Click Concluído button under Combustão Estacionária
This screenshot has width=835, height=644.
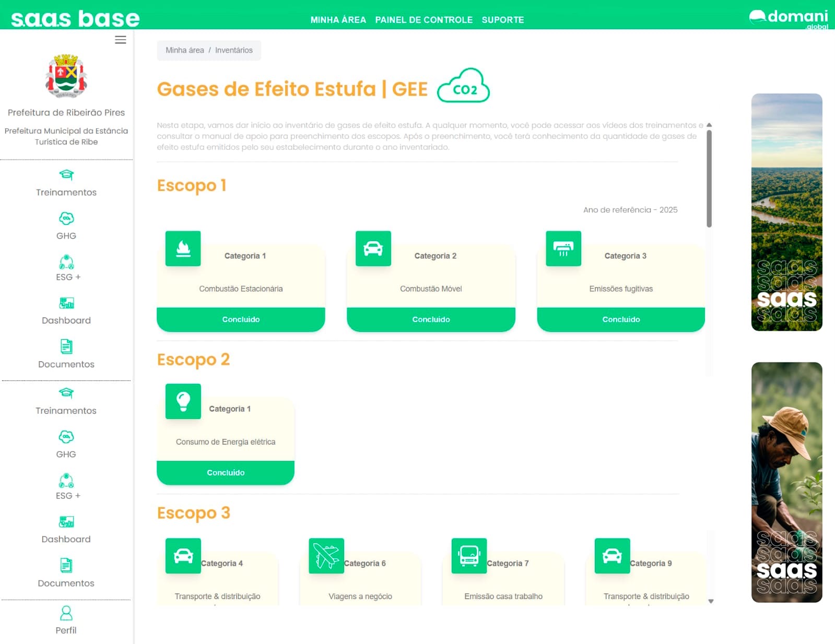coord(241,319)
